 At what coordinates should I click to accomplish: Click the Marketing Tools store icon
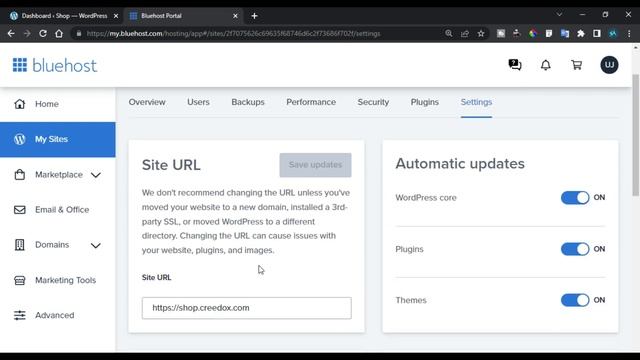pos(20,280)
